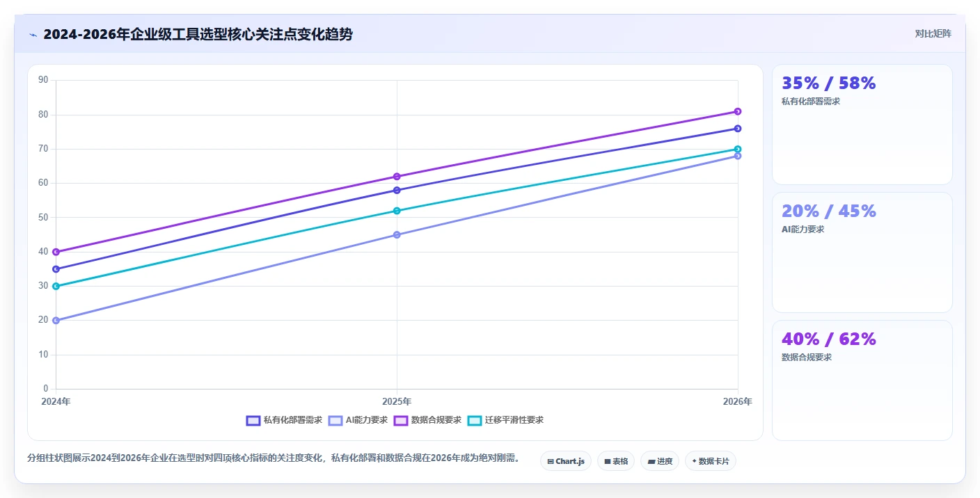Click the 2026年 x-axis label
Image resolution: width=980 pixels, height=498 pixels.
coord(738,402)
